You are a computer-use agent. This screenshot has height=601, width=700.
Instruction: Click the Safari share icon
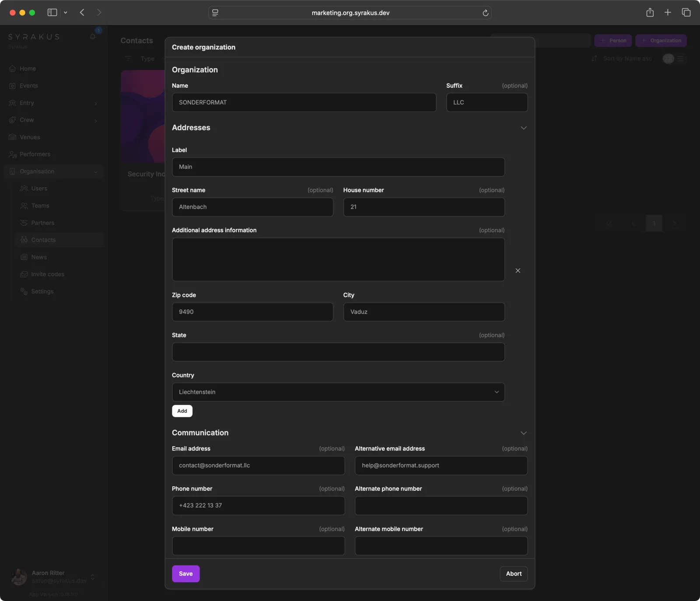(x=650, y=13)
